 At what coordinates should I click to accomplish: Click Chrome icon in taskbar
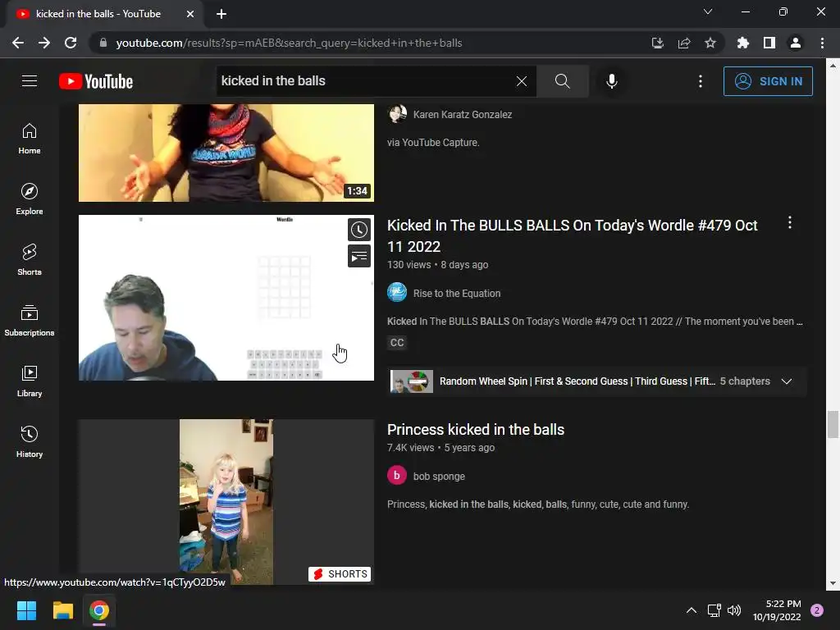(99, 610)
